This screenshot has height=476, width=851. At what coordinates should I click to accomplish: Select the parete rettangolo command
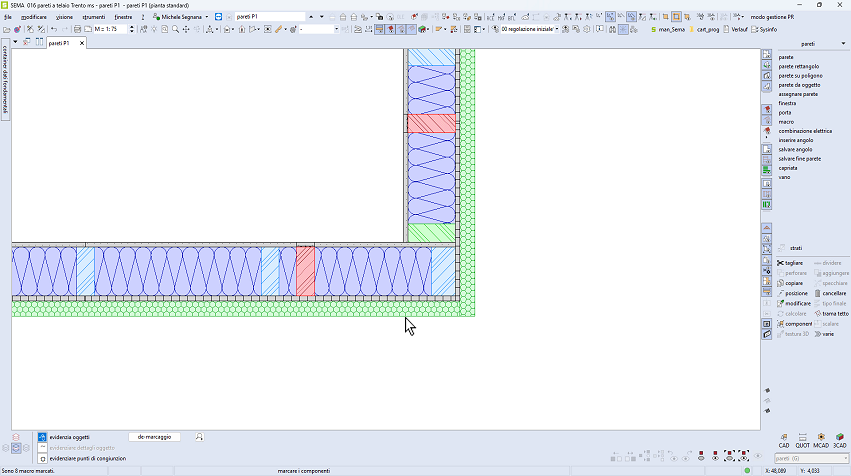(x=800, y=66)
